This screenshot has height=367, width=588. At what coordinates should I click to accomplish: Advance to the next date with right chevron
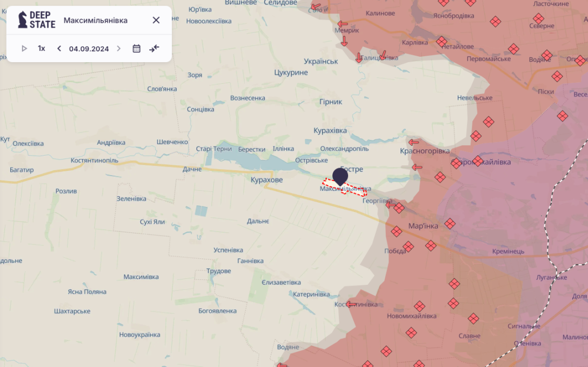click(x=118, y=48)
